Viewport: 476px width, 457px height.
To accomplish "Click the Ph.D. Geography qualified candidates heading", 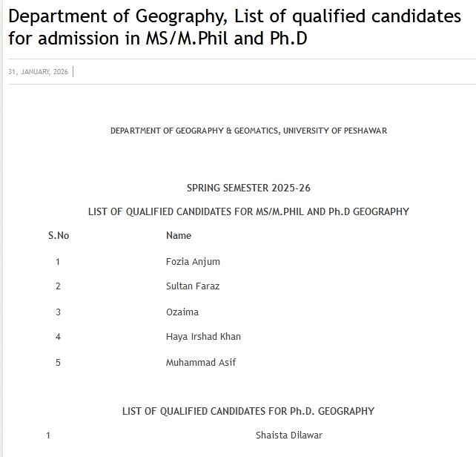I will tap(248, 411).
